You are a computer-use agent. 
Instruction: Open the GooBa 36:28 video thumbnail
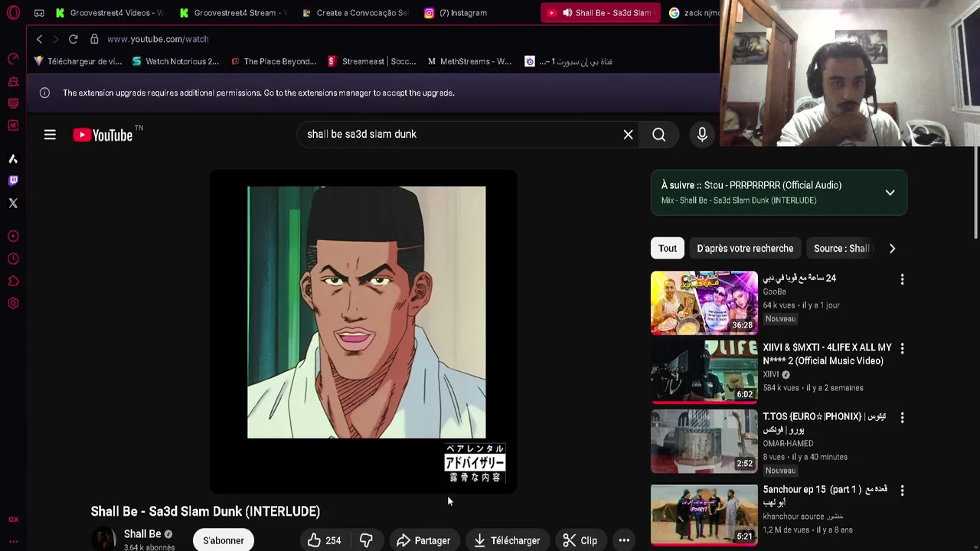coord(704,302)
